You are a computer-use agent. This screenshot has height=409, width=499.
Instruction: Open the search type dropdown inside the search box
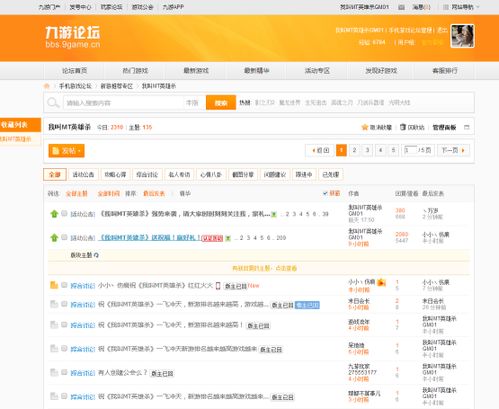[x=192, y=103]
